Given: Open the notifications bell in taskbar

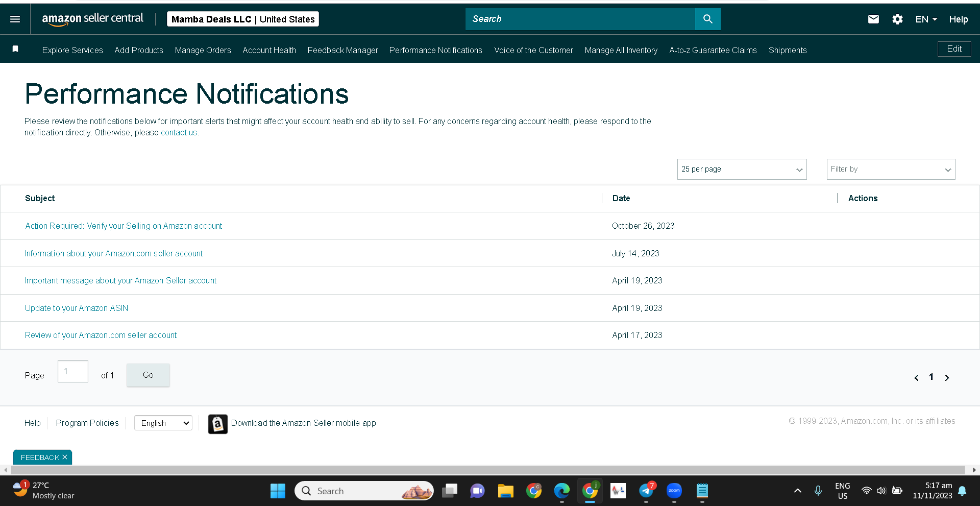Looking at the screenshot, I should (962, 491).
